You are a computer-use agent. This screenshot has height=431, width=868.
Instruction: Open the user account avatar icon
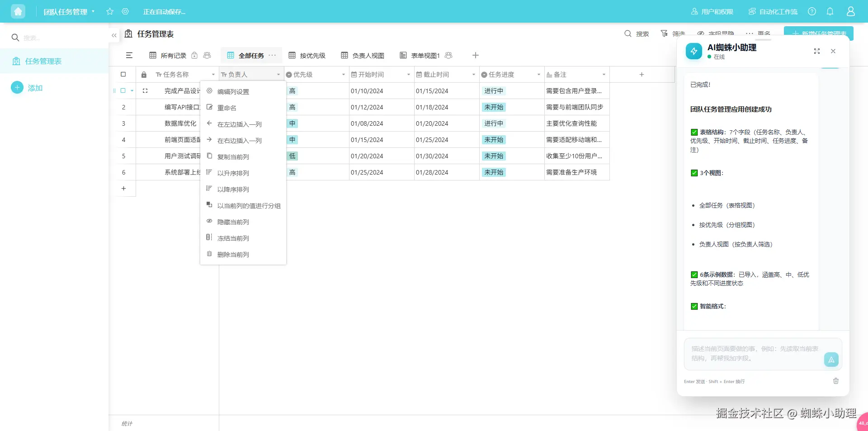pos(851,11)
